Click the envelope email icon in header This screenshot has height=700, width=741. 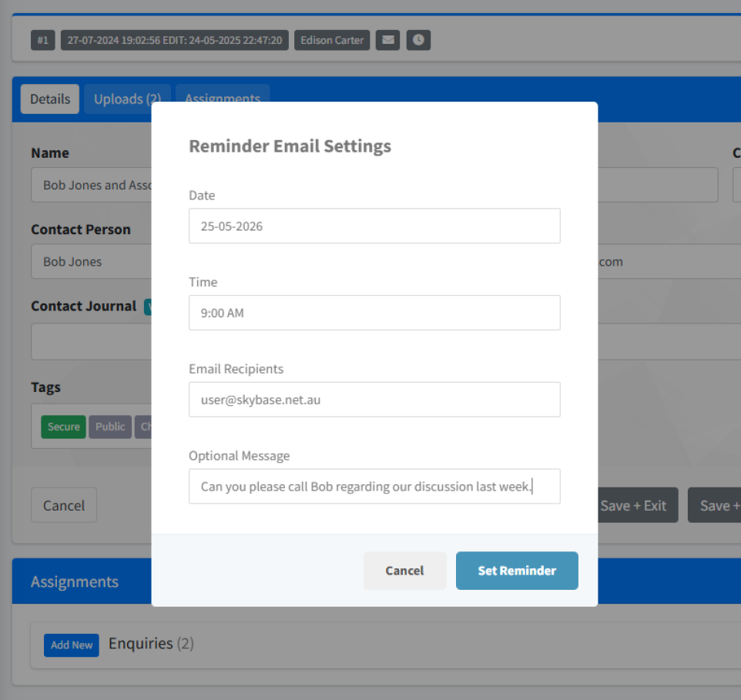point(387,40)
